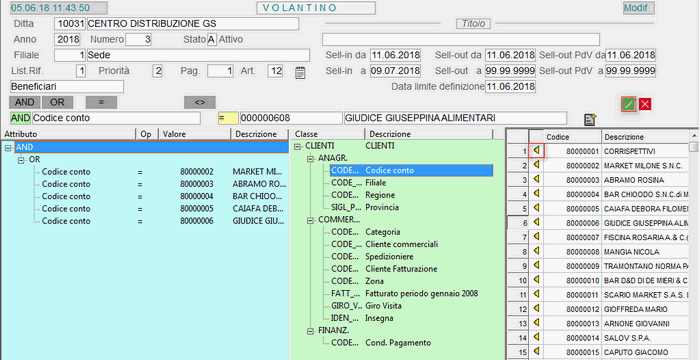Select Giro Visita in class tree
Image resolution: width=700 pixels, height=360 pixels.
point(383,306)
